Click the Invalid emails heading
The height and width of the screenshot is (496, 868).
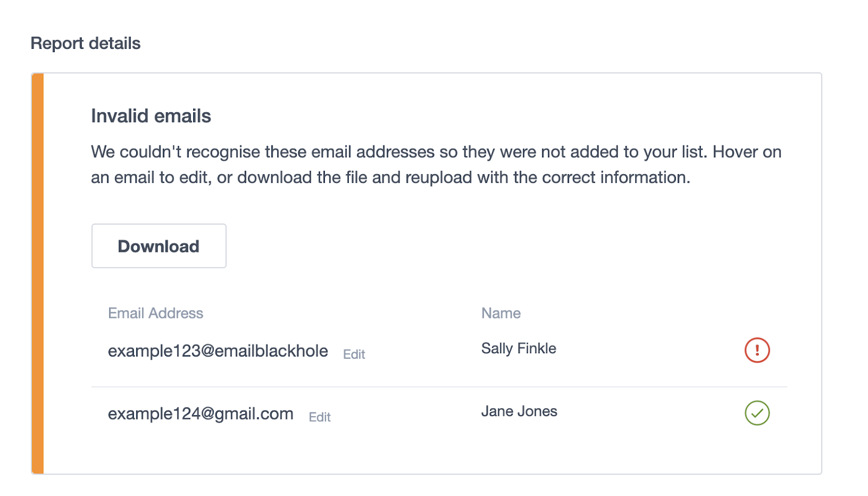(x=151, y=116)
